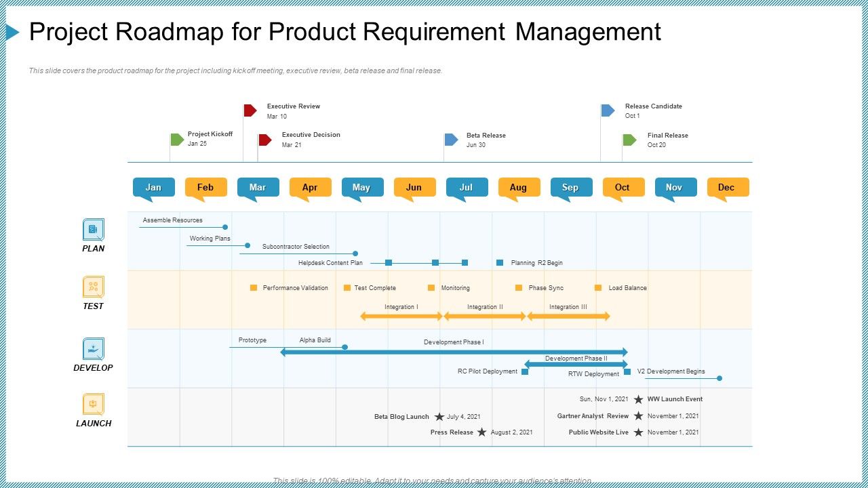Select the Jan month bubble
The image size is (868, 488).
pyautogui.click(x=154, y=189)
